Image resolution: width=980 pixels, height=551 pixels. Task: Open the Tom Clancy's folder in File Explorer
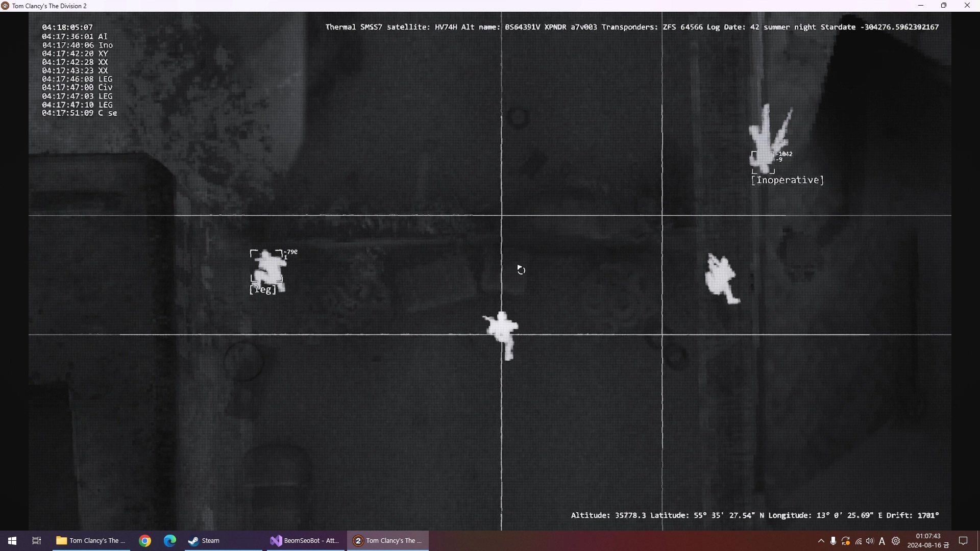91,541
